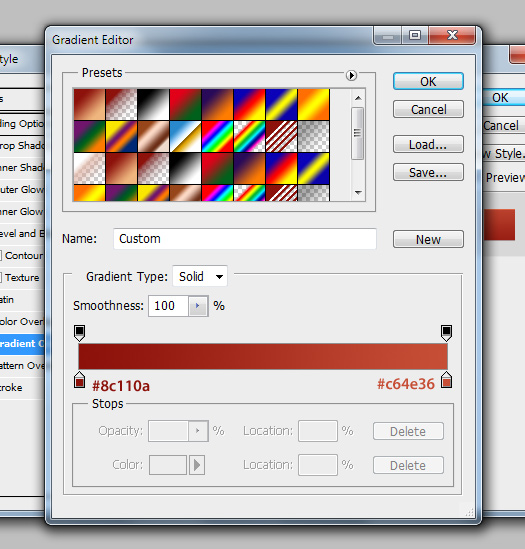Choose top-row violet to orange preset
This screenshot has height=549, width=525.
(217, 104)
